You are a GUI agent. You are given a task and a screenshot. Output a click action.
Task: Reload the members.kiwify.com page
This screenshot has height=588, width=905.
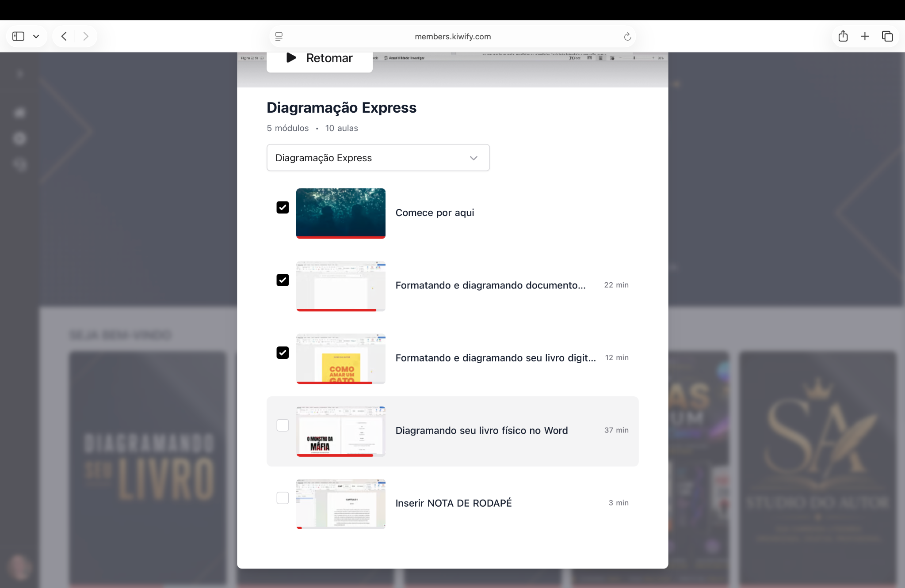point(627,37)
